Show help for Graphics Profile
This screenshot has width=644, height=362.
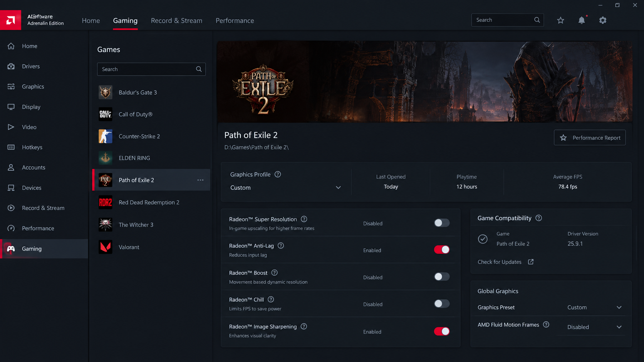tap(278, 174)
